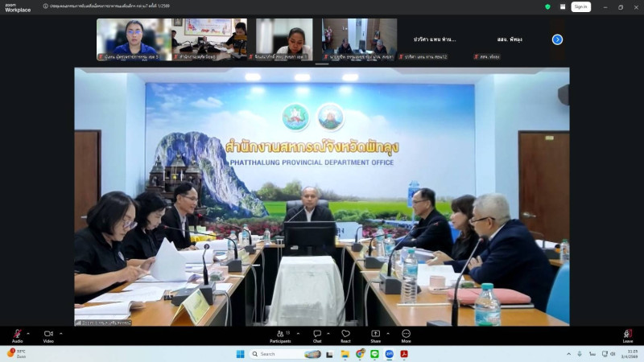Screen dimensions: 644x362
Task: Open the Participants panel
Action: (x=280, y=334)
